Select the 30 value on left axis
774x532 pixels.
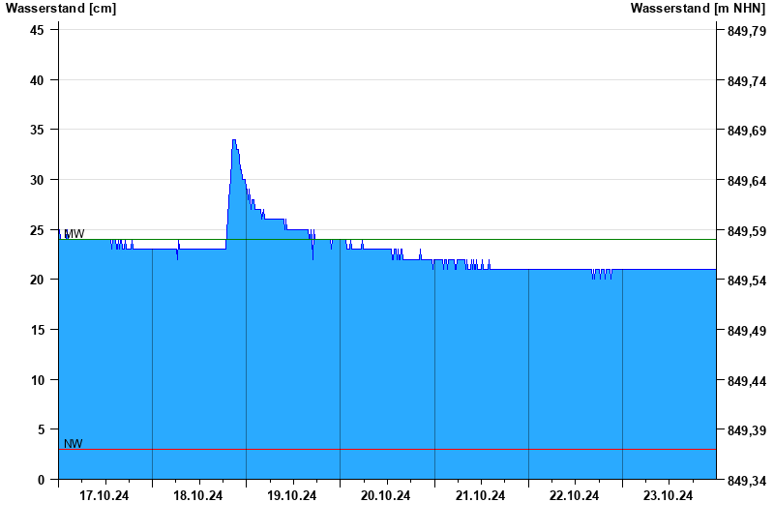point(37,180)
